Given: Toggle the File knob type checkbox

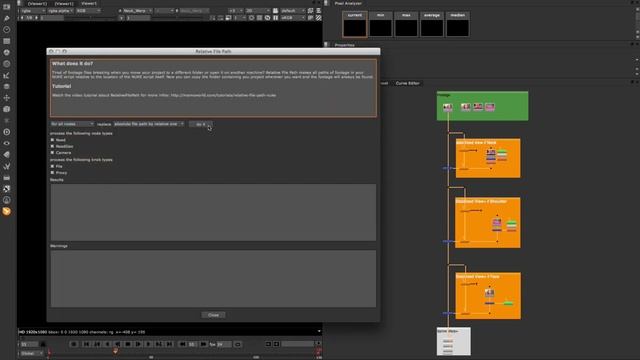Looking at the screenshot, I should (52, 166).
